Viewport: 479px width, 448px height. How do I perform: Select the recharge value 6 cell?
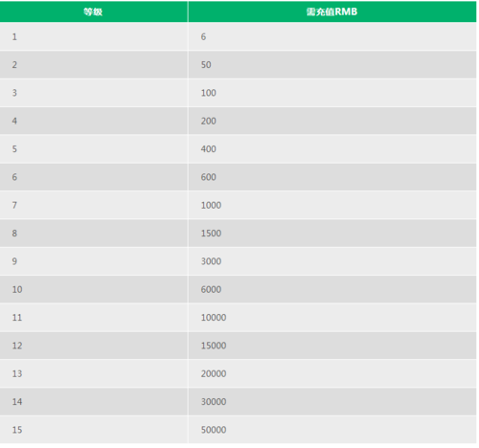click(x=332, y=36)
